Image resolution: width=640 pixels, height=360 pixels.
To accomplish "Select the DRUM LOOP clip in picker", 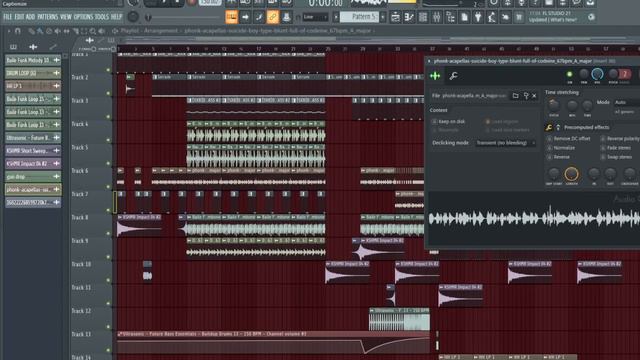I will pos(33,73).
